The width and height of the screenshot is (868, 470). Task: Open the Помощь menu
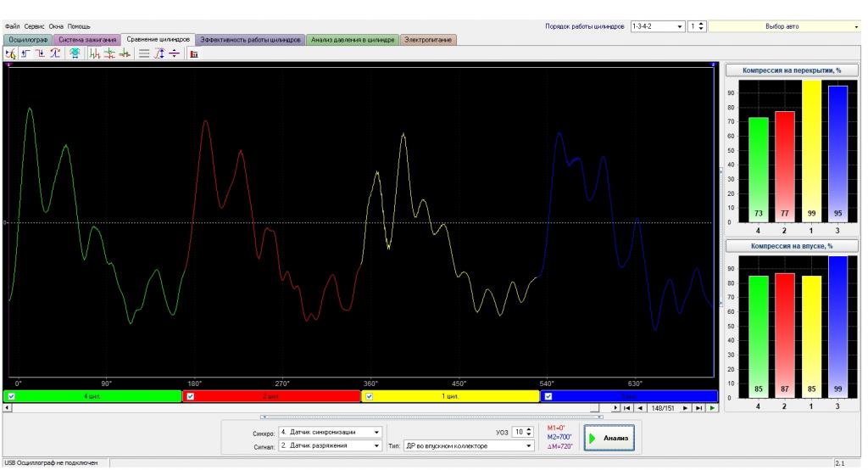tap(79, 26)
